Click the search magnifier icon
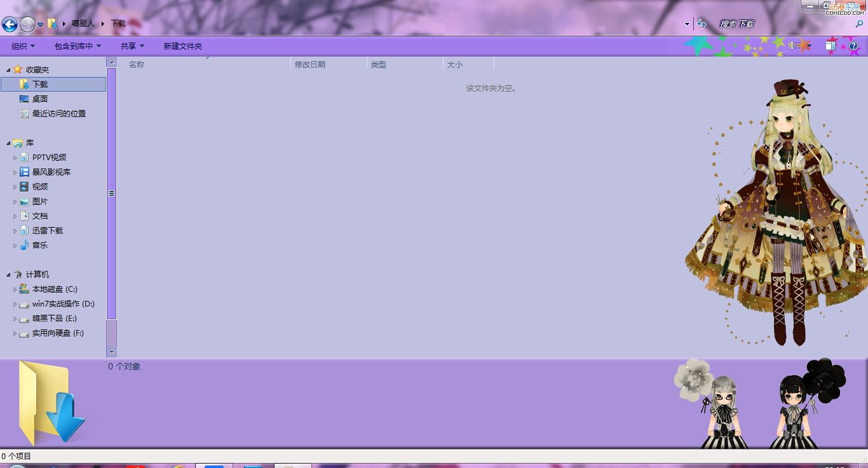Screen dimensions: 868x468 click(x=858, y=23)
